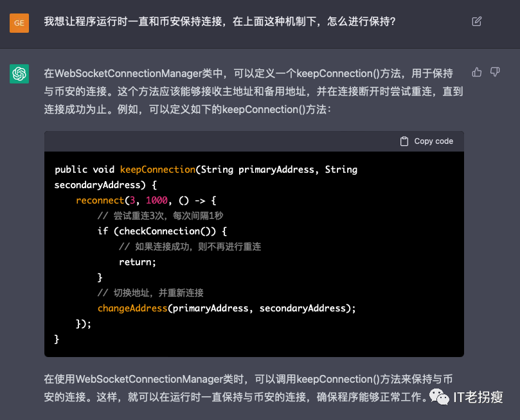Click the comment 如果连接成功，则不再进行重连
This screenshot has width=520, height=420.
[x=190, y=247]
